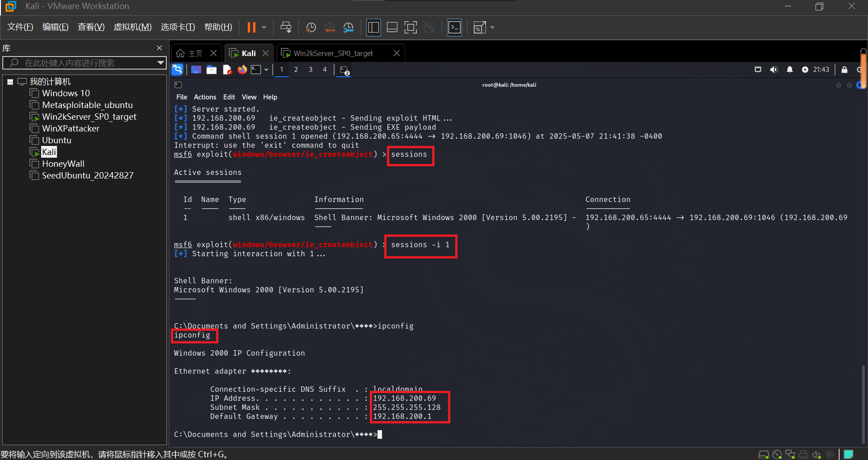Click the terminal taskbar window button
This screenshot has height=460, width=868.
pos(344,70)
